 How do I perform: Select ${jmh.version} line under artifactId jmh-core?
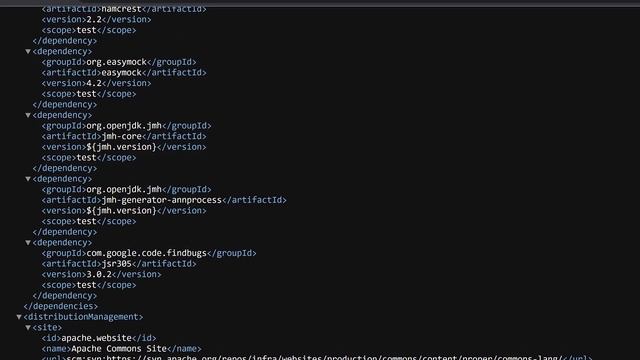[x=124, y=147]
